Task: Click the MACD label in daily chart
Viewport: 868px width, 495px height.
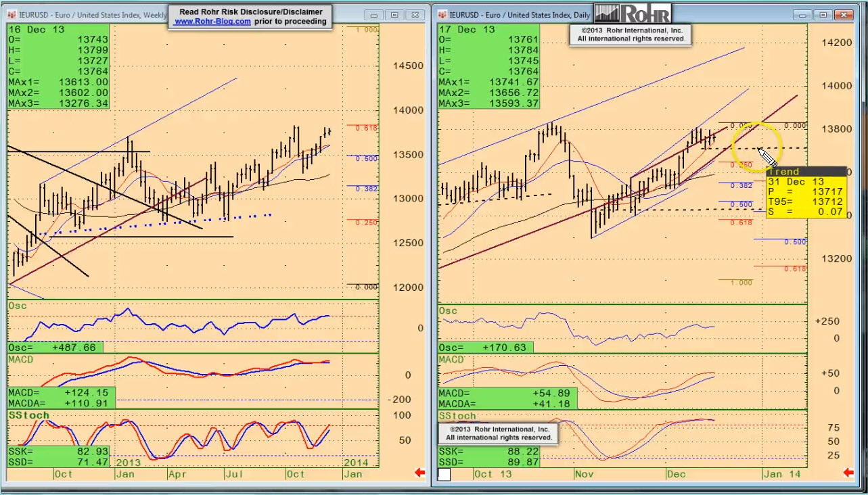Action: (451, 360)
